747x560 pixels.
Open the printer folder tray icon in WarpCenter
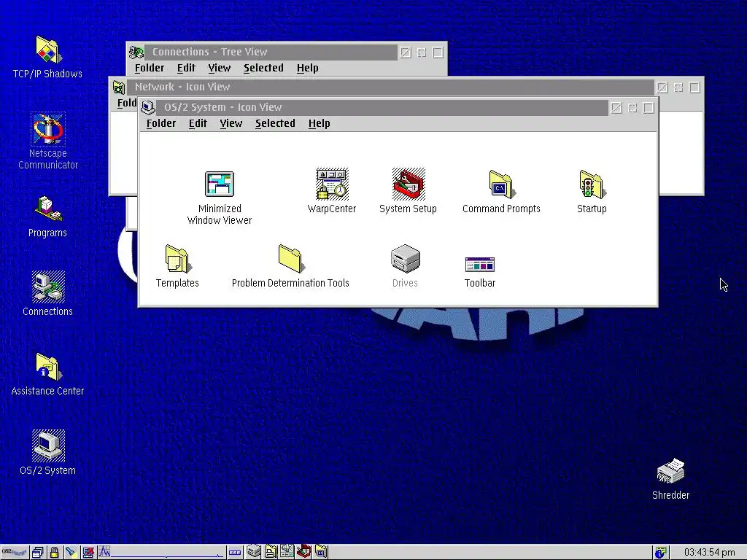point(271,551)
